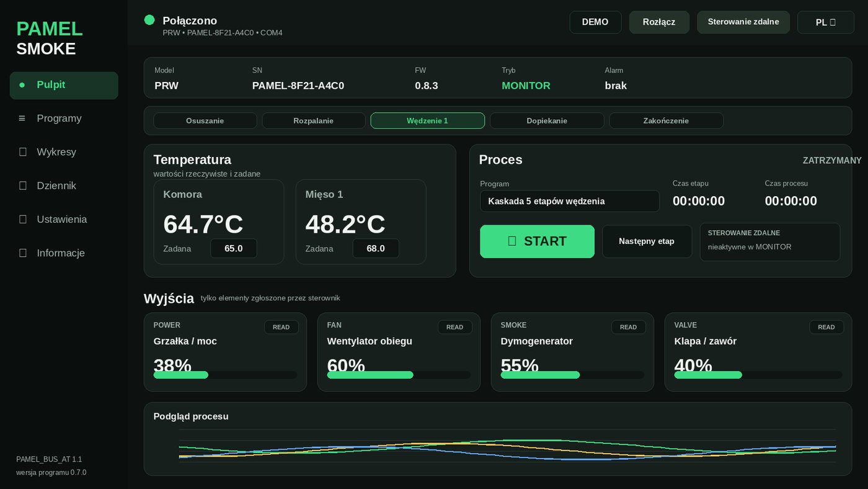Open the PL language selector
This screenshot has width=868, height=489.
click(826, 22)
